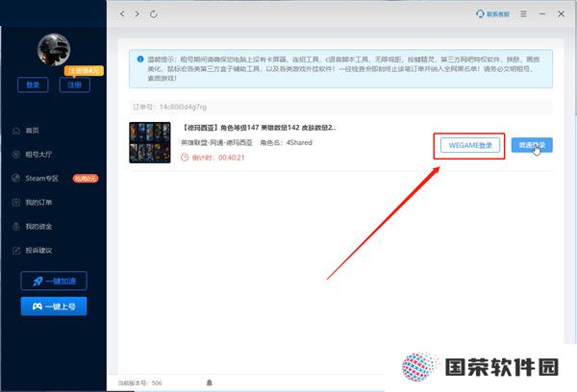Minimize the window

pyautogui.click(x=542, y=14)
